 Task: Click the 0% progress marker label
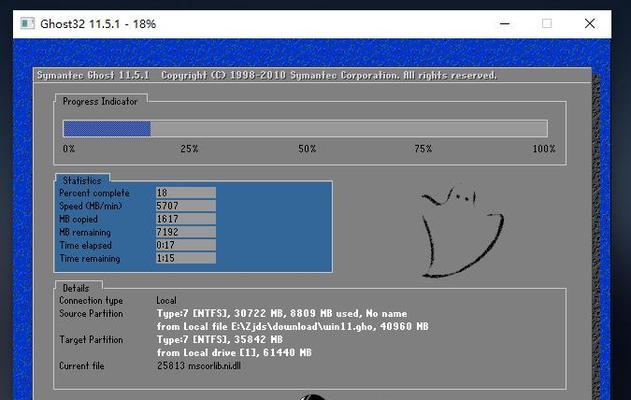[x=69, y=149]
